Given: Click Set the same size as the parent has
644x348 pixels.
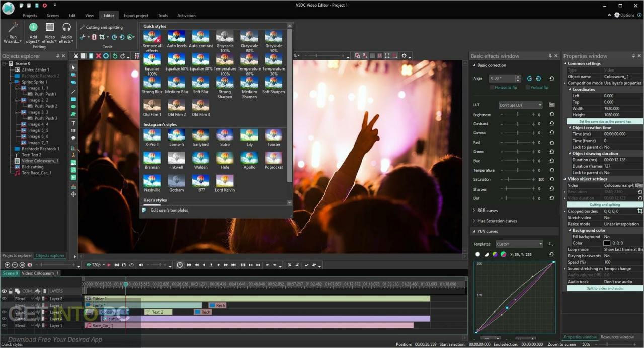Looking at the screenshot, I should click(x=605, y=121).
